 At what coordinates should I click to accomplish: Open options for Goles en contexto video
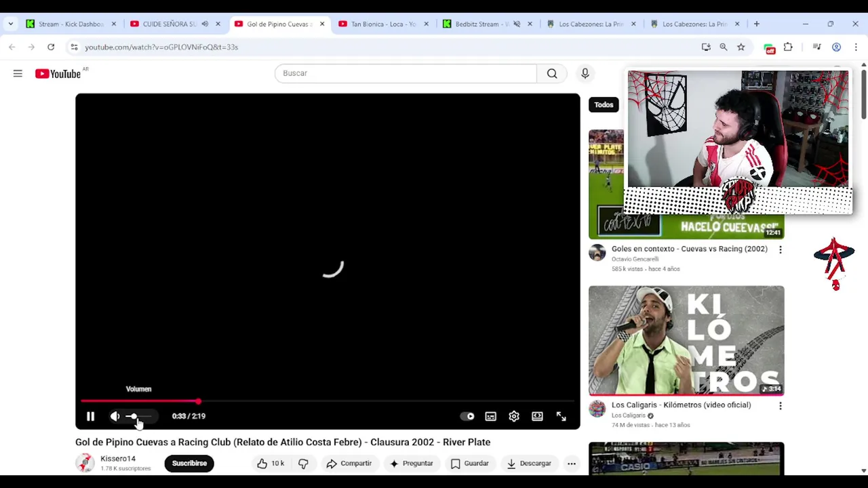coord(780,249)
